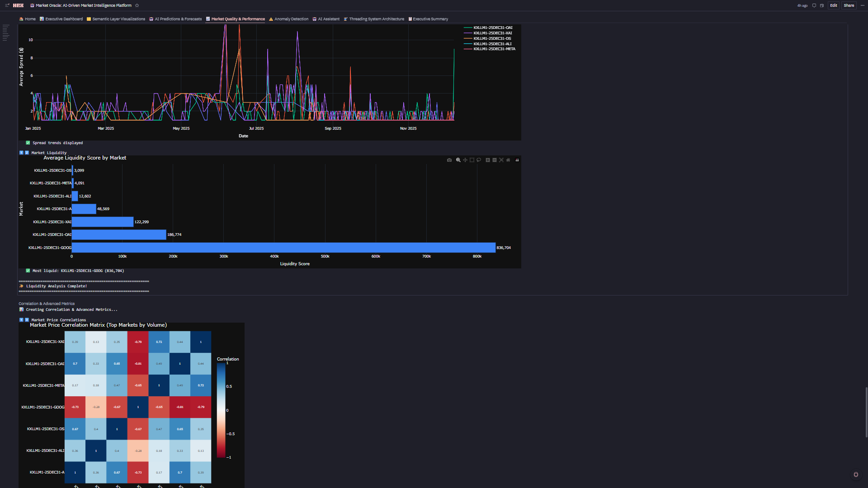This screenshot has height=488, width=868.
Task: Download liquidity chart as PNG camera icon
Action: pos(449,160)
